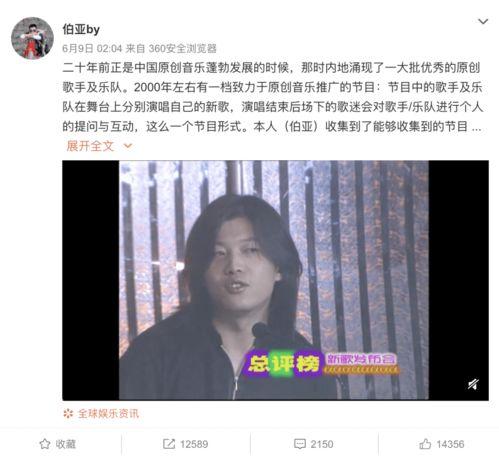
Task: Click the 360安全浏览器 source link
Action: click(182, 49)
